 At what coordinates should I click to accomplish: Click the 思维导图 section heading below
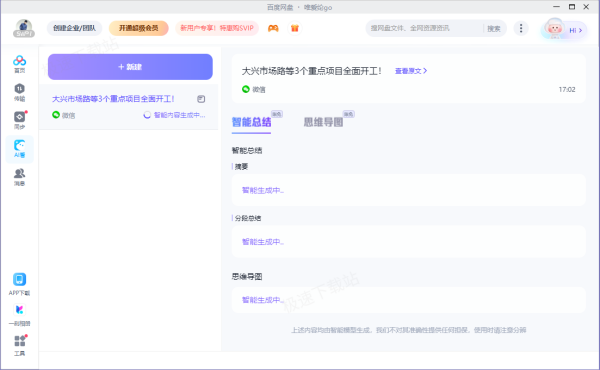247,277
